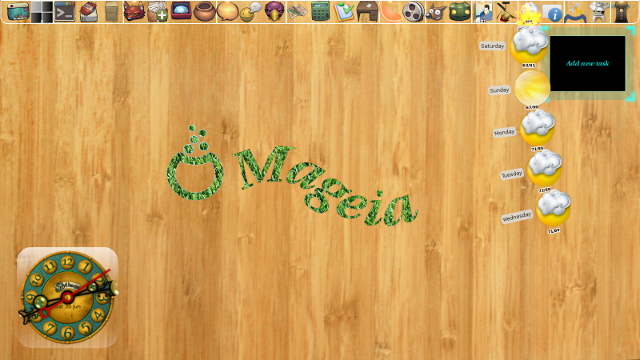Click the mail envelope with green plus
The width and height of the screenshot is (640, 360).
pos(157,11)
